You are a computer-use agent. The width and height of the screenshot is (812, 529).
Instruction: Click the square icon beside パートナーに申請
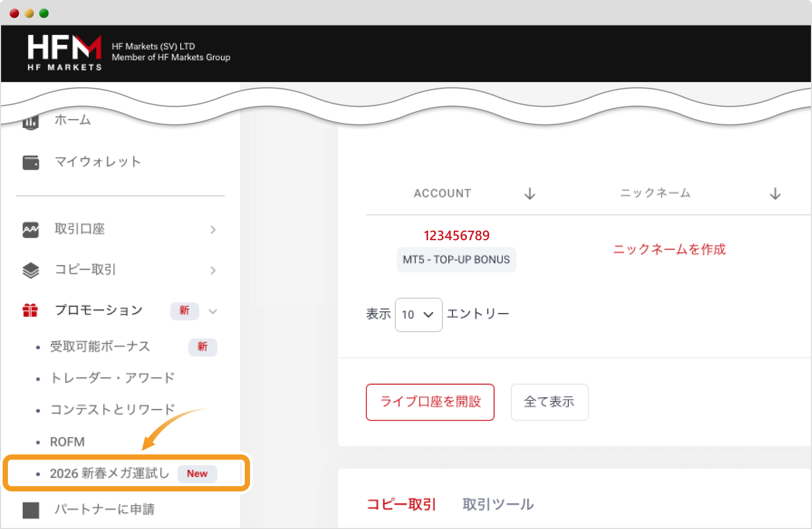(x=31, y=510)
